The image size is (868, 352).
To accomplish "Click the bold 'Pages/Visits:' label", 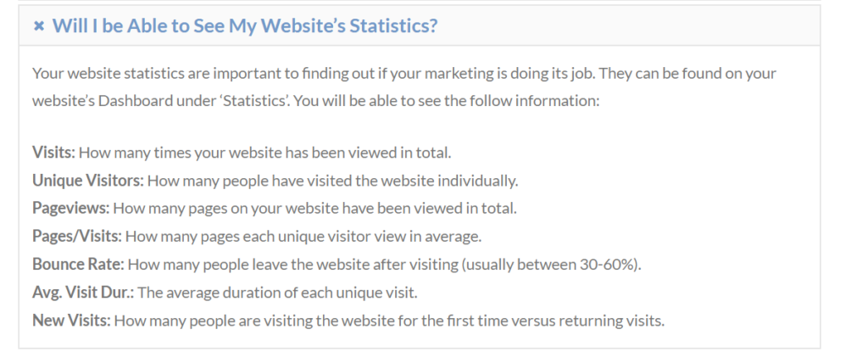I will (77, 236).
